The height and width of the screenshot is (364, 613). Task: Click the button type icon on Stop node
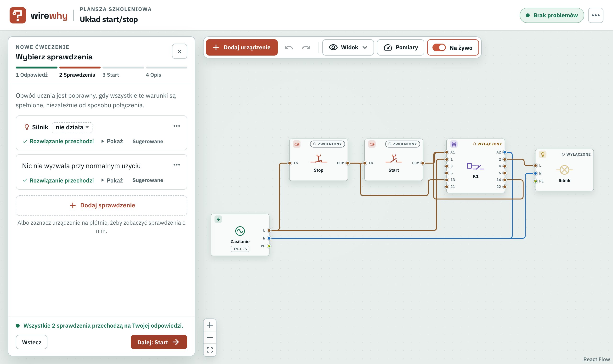point(297,144)
